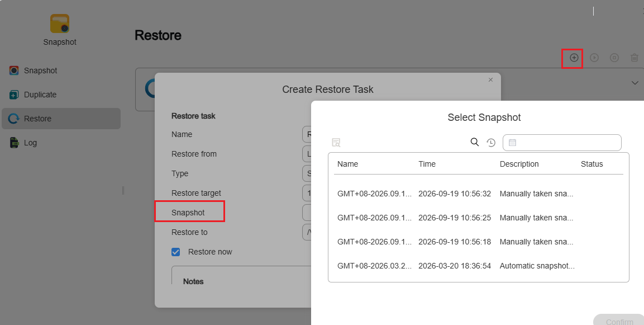
Task: Click the start task play icon
Action: 594,58
